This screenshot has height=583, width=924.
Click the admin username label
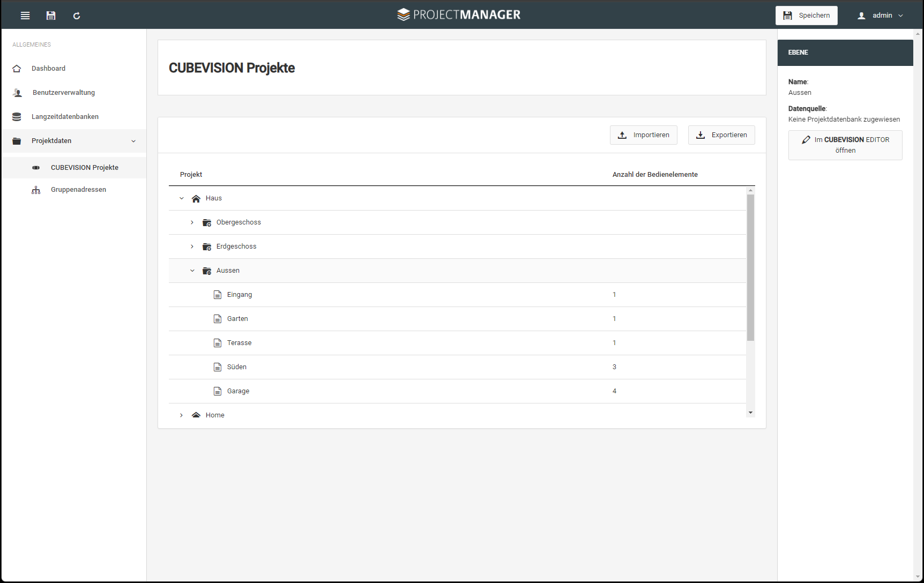click(x=882, y=16)
